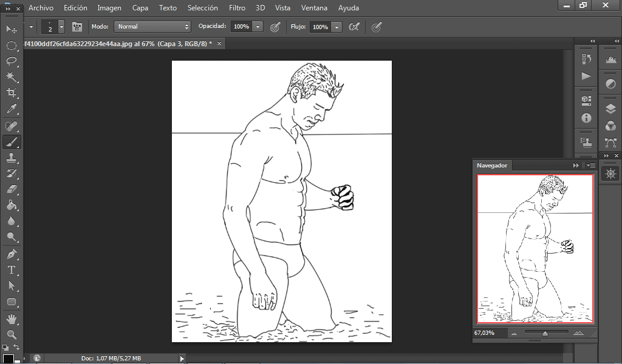Select the Spot Healing Brush tool
The width and height of the screenshot is (622, 364).
pos(12,126)
